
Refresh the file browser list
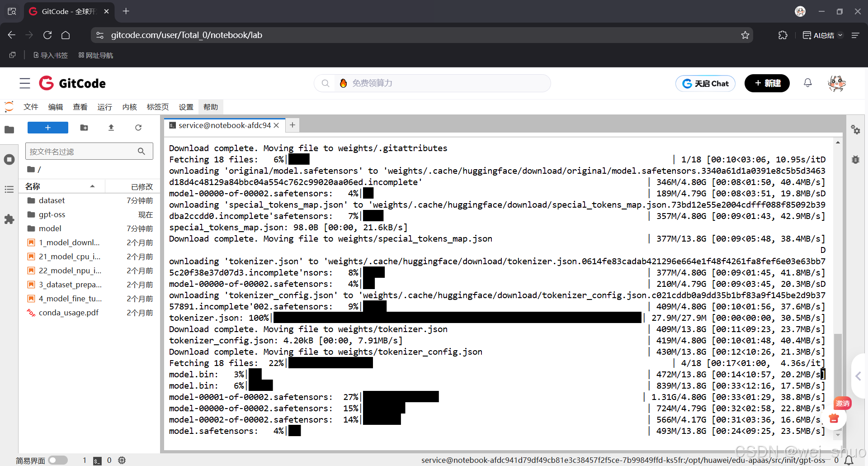coord(138,128)
